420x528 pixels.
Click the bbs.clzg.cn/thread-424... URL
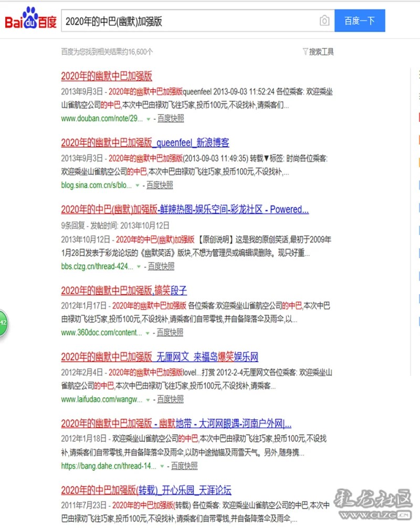(97, 266)
